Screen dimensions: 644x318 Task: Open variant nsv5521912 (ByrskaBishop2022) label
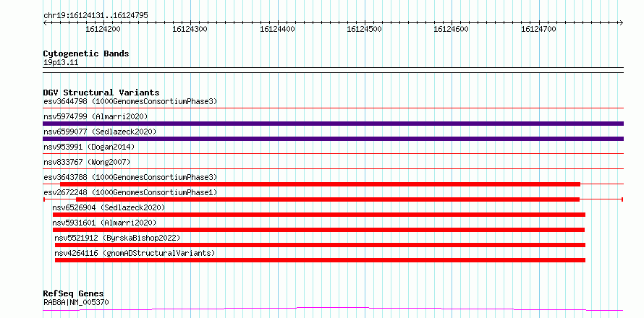(117, 238)
